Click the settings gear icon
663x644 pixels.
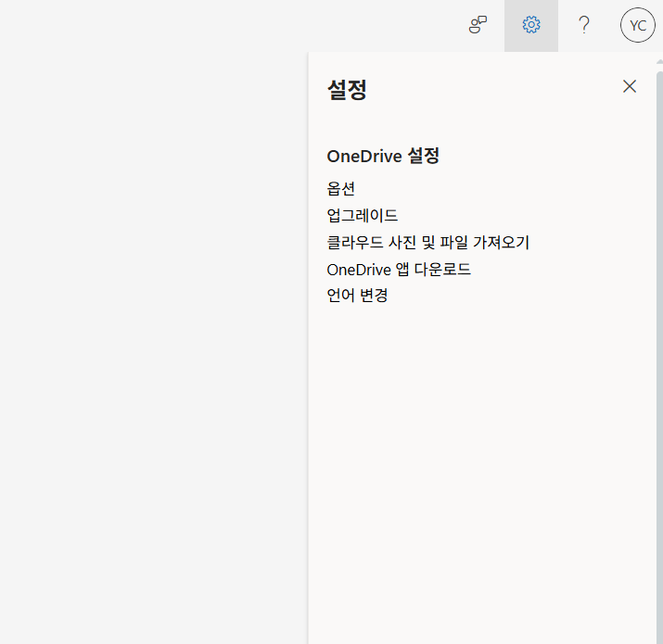click(531, 25)
